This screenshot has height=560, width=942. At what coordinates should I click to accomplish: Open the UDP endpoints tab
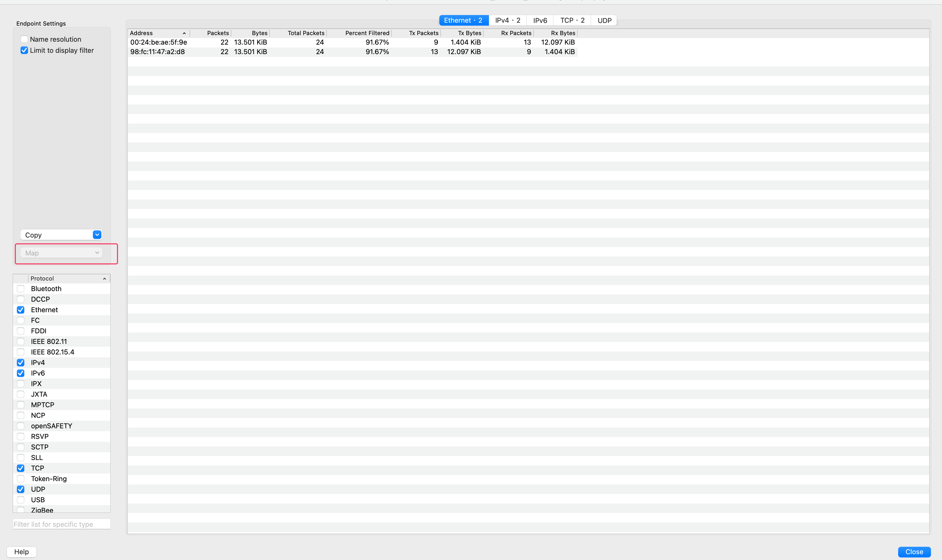point(604,20)
